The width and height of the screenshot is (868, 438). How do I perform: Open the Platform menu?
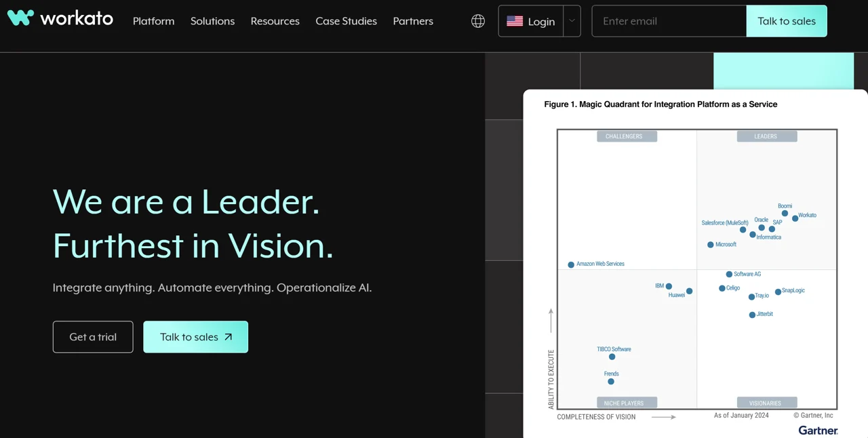pos(153,21)
